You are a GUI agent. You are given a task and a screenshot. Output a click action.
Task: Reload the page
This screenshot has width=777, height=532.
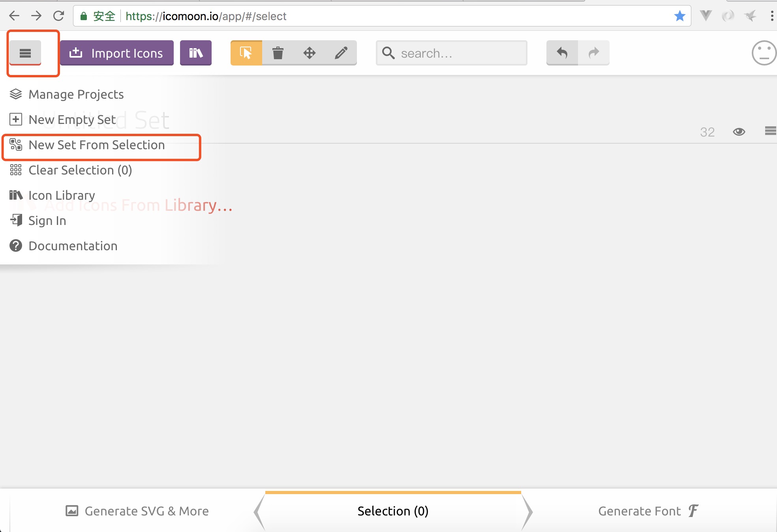pyautogui.click(x=58, y=16)
